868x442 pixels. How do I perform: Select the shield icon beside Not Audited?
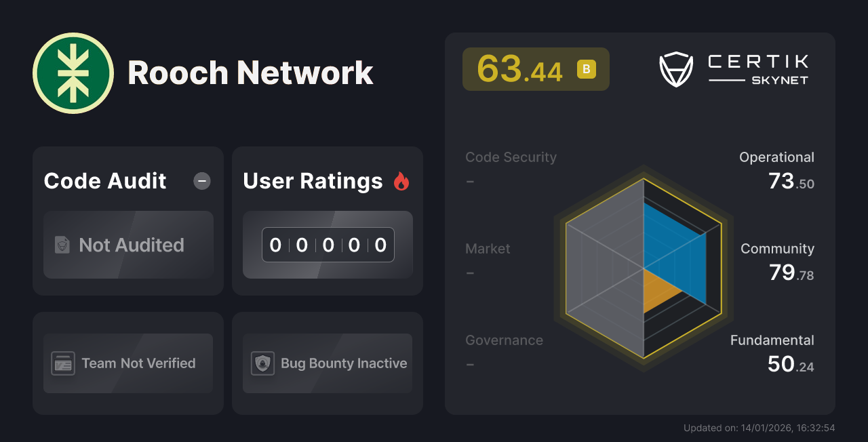click(x=62, y=245)
